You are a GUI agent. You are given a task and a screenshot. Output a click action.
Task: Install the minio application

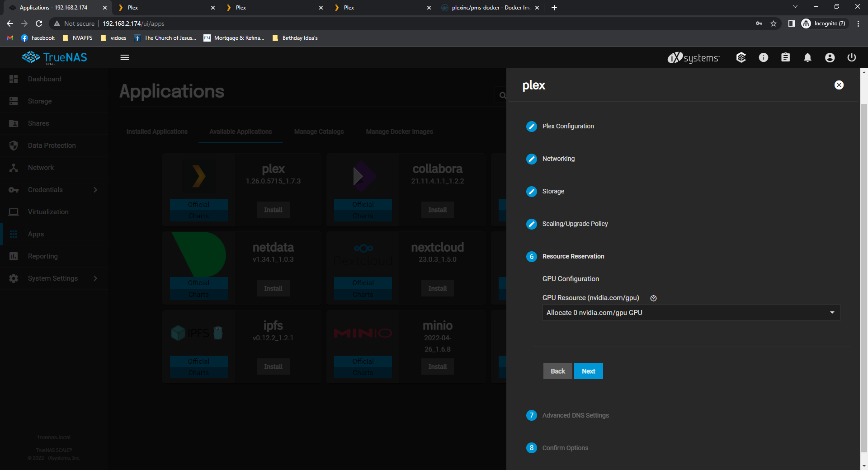tap(437, 367)
